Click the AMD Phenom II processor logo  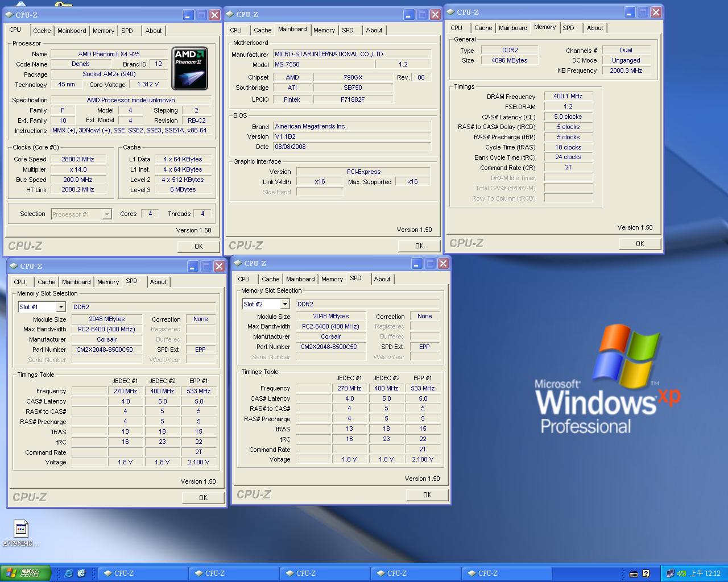click(190, 68)
